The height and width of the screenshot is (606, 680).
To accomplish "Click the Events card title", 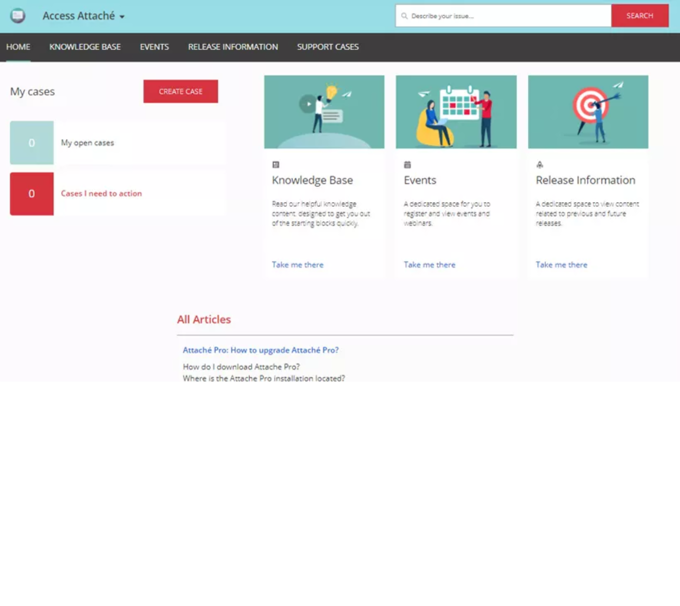I will click(420, 180).
